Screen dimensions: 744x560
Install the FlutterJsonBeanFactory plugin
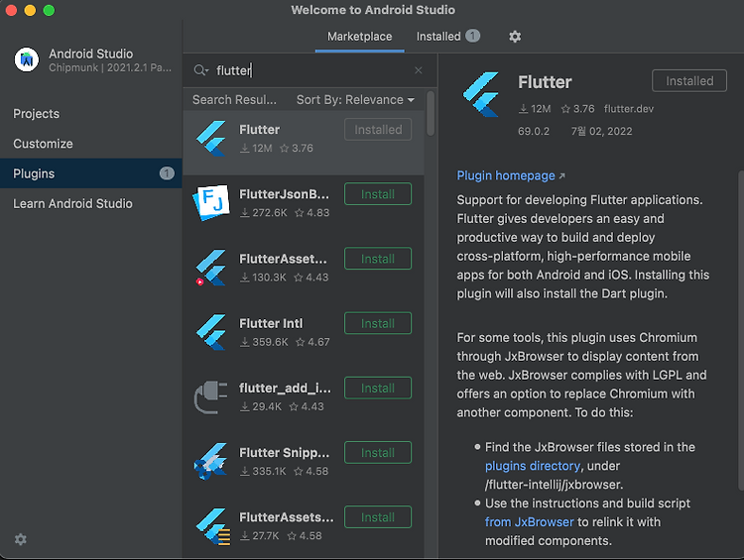[378, 194]
